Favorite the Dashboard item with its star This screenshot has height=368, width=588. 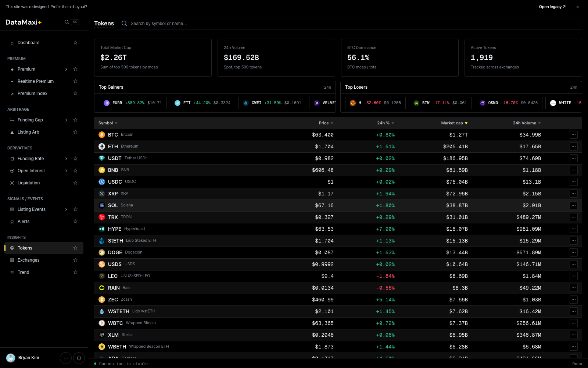click(75, 43)
